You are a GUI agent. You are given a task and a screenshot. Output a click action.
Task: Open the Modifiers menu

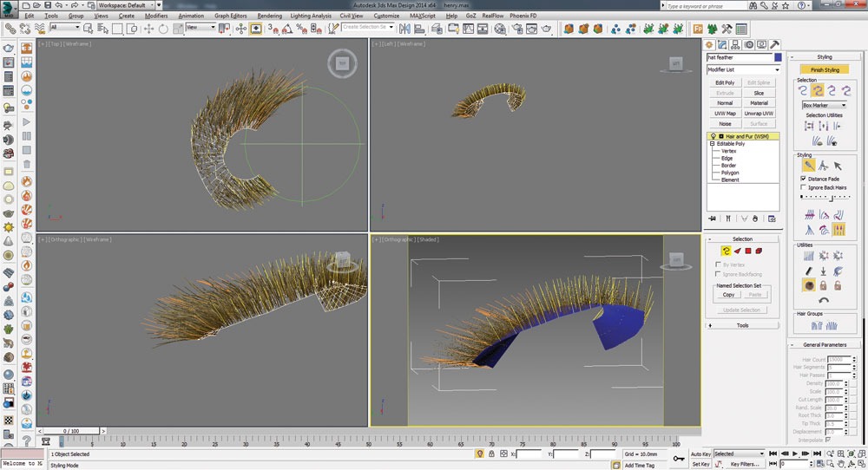(x=156, y=16)
